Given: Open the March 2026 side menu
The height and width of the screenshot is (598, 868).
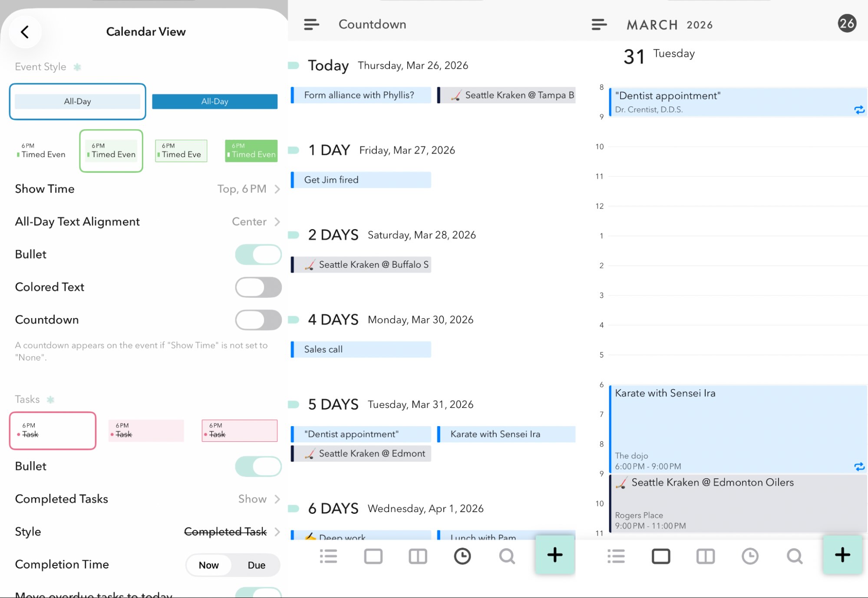Looking at the screenshot, I should point(599,24).
